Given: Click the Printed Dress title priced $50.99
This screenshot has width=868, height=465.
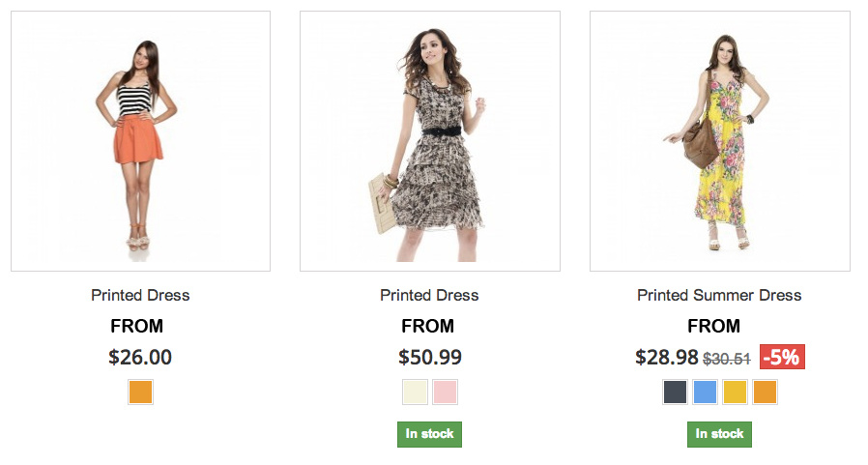Looking at the screenshot, I should click(429, 295).
